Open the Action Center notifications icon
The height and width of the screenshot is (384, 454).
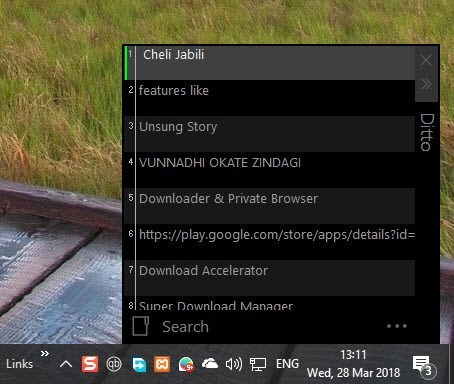point(424,366)
